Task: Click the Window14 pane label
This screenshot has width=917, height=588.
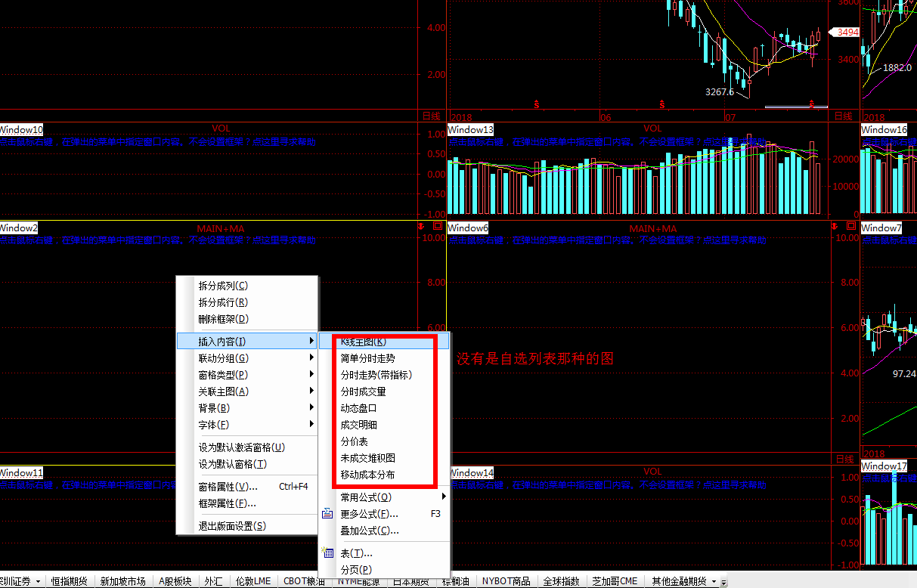Action: 471,473
